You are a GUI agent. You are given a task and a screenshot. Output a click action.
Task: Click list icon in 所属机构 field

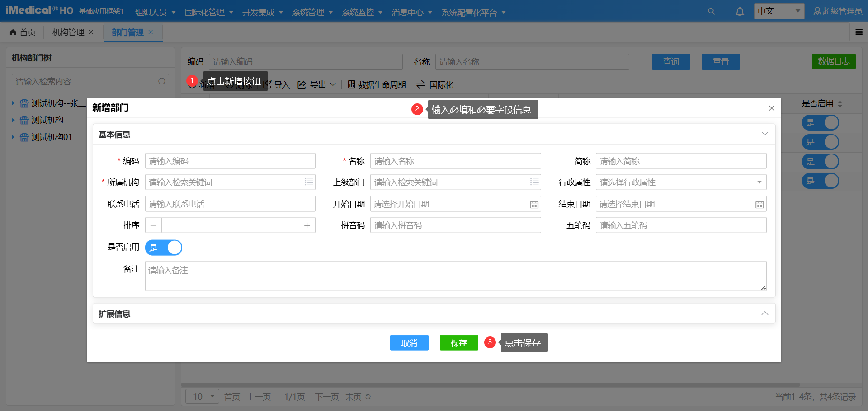point(309,182)
